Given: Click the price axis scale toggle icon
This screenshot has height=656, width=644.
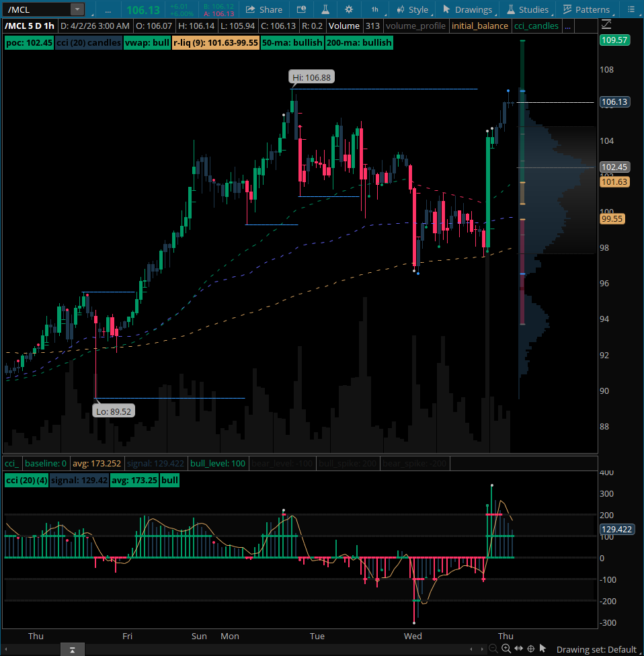Looking at the screenshot, I should pos(606,25).
